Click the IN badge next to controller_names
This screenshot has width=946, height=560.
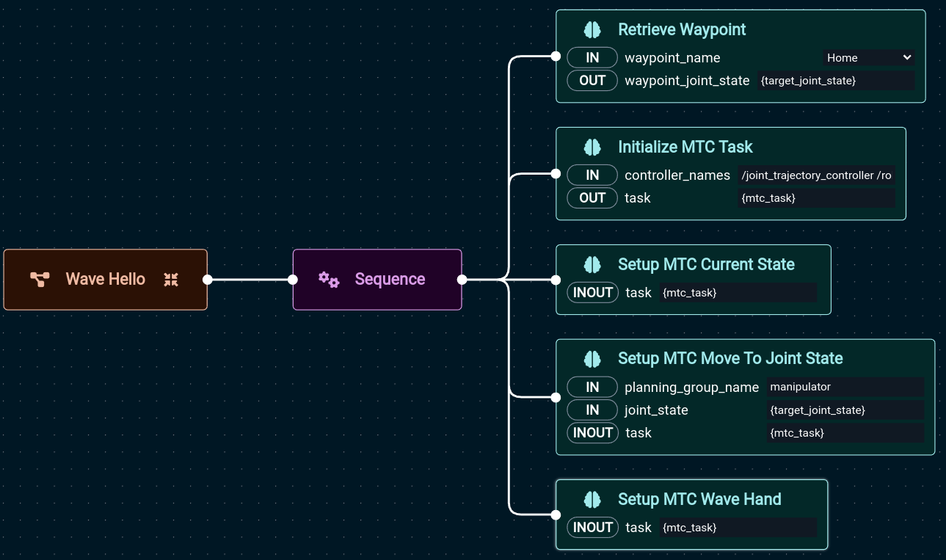tap(592, 175)
